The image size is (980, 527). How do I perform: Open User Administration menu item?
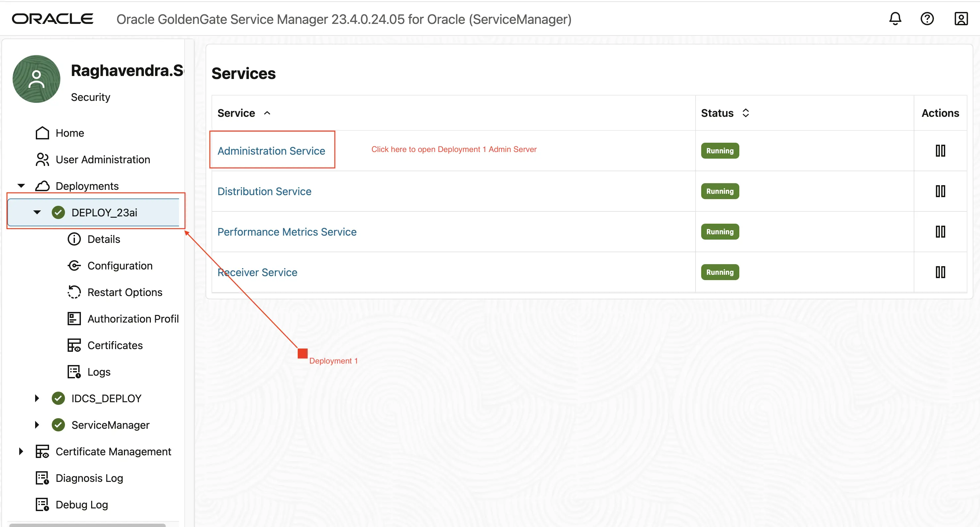(x=103, y=160)
